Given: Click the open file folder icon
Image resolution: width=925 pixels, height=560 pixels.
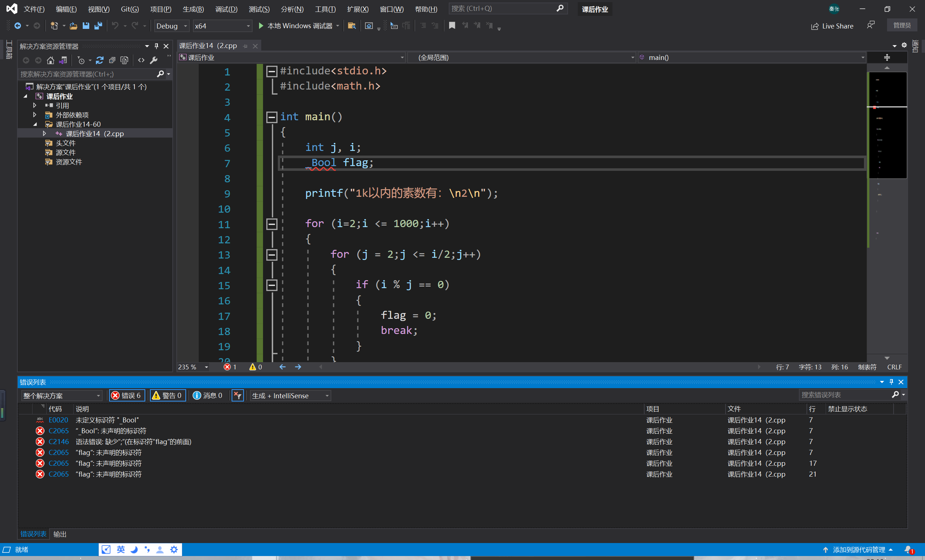Looking at the screenshot, I should pyautogui.click(x=74, y=26).
